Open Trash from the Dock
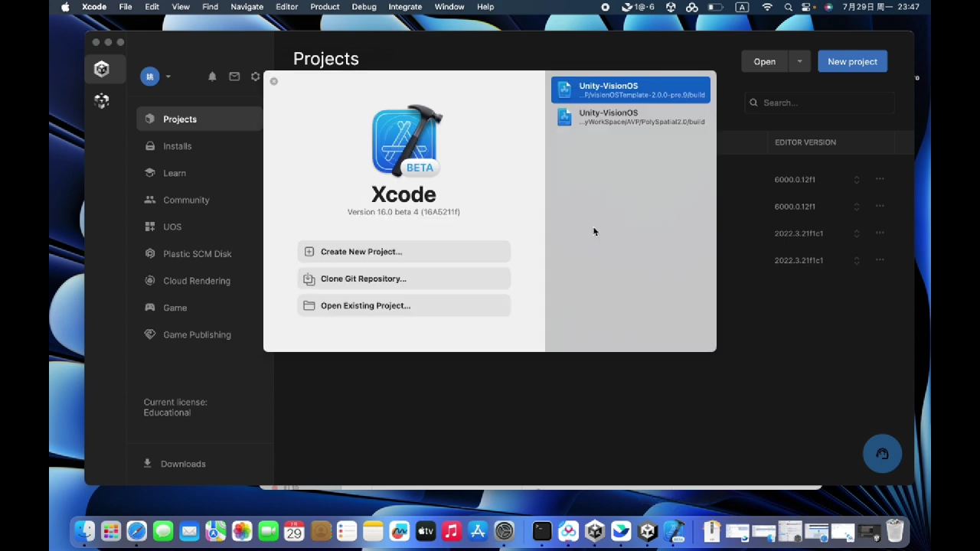The image size is (980, 551). (x=894, y=531)
